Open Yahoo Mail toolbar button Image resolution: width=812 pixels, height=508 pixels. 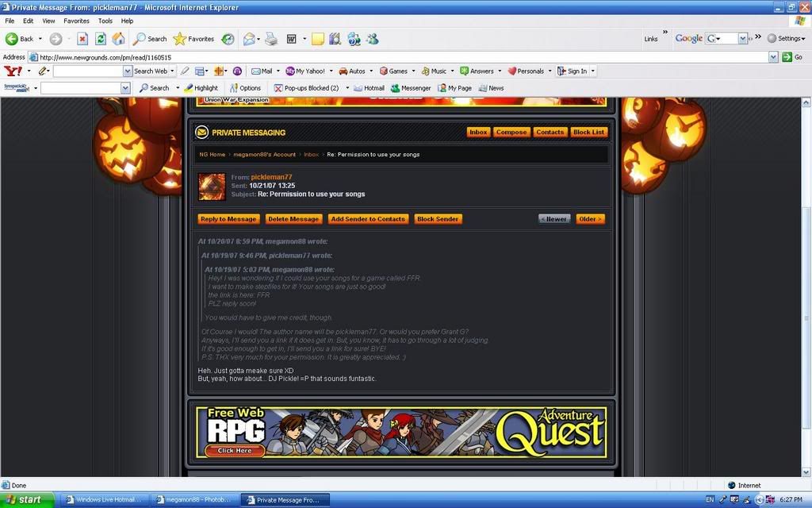pos(262,71)
